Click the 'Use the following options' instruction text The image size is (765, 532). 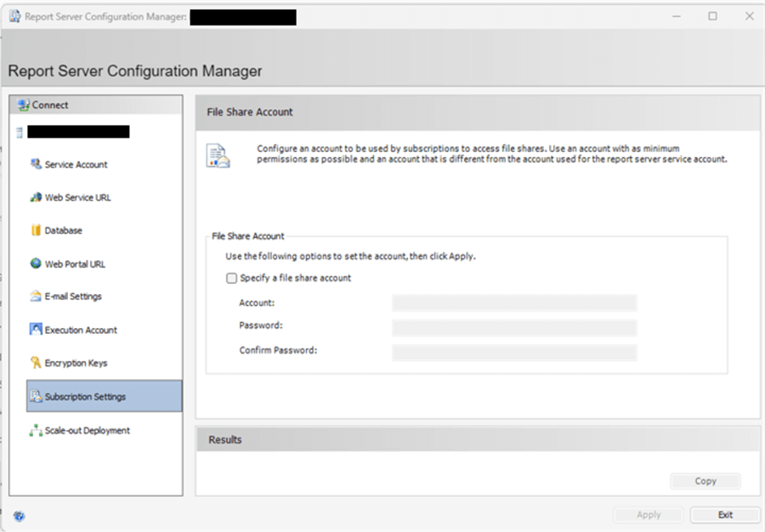click(350, 257)
